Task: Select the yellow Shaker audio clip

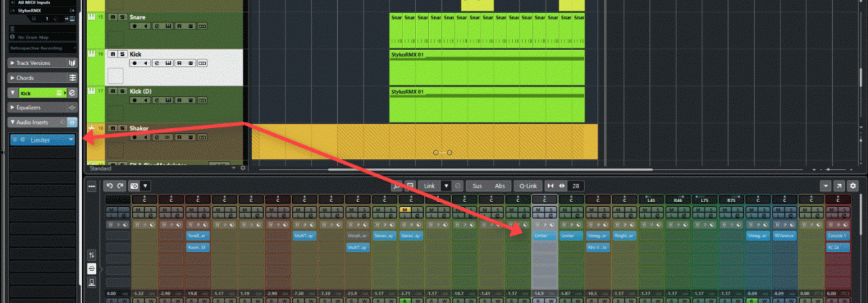Action: pos(424,141)
